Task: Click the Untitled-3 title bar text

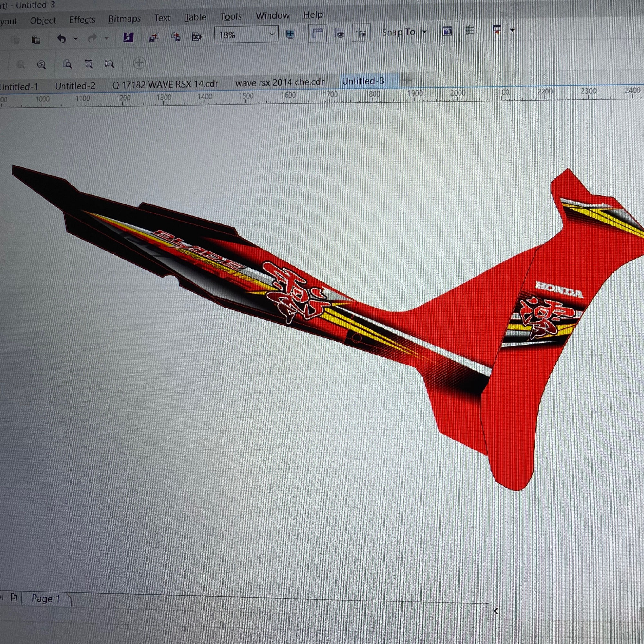Action: coord(36,5)
